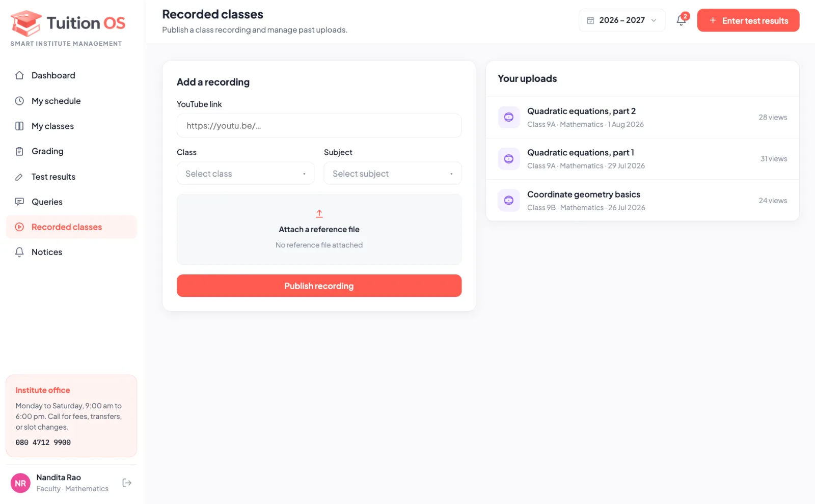Screen dimensions: 815x504
Task: Click the play icon next to Recorded classes
Action: [19, 227]
